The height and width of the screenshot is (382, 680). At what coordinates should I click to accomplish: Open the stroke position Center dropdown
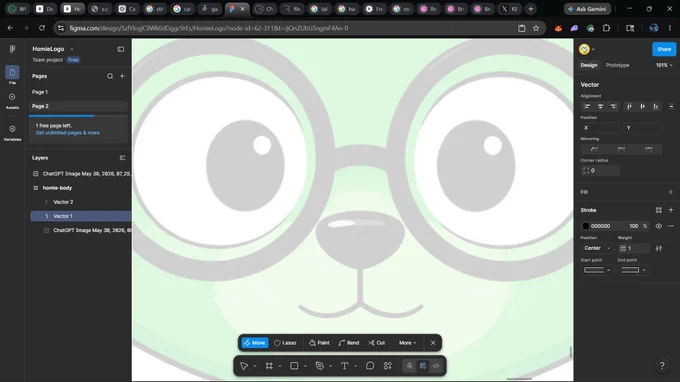597,248
